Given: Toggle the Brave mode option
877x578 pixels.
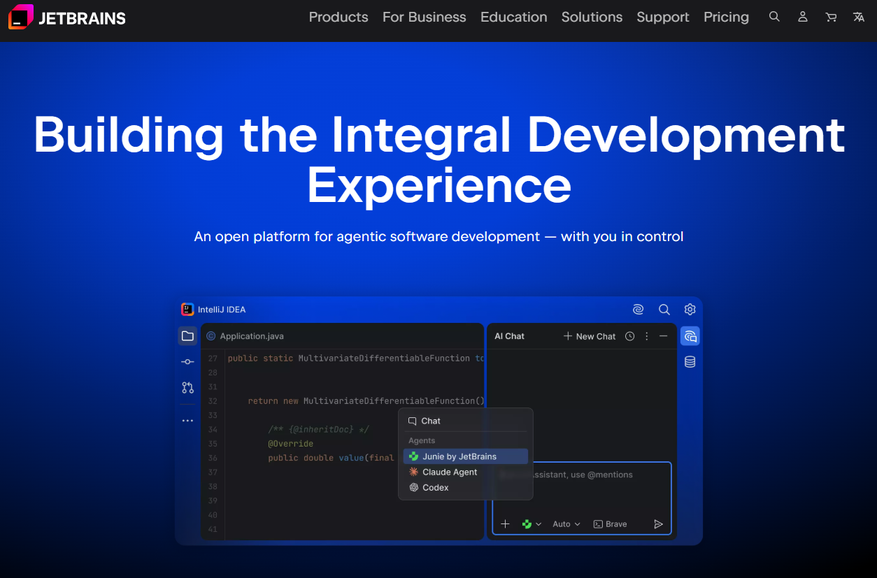Looking at the screenshot, I should point(610,524).
